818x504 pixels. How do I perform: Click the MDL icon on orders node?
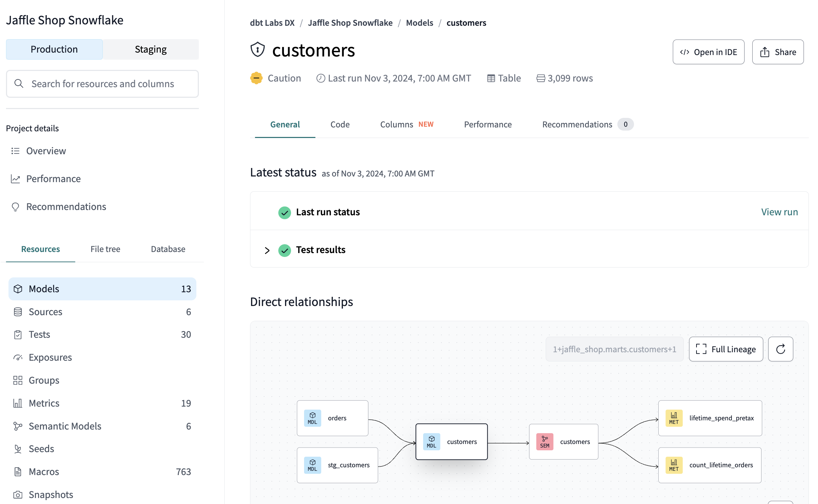[x=313, y=418]
